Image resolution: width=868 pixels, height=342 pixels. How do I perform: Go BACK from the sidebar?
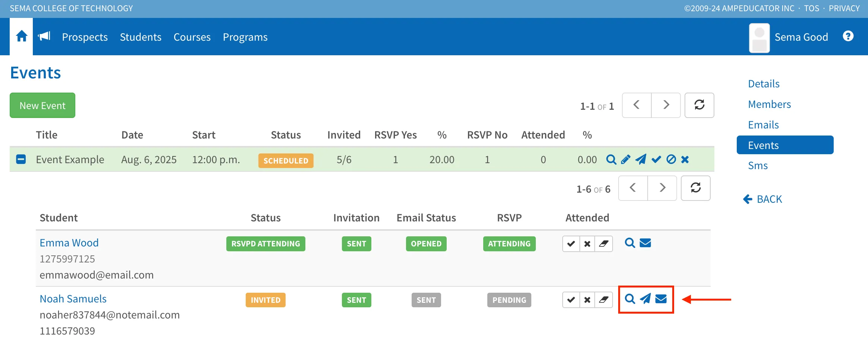pos(762,199)
